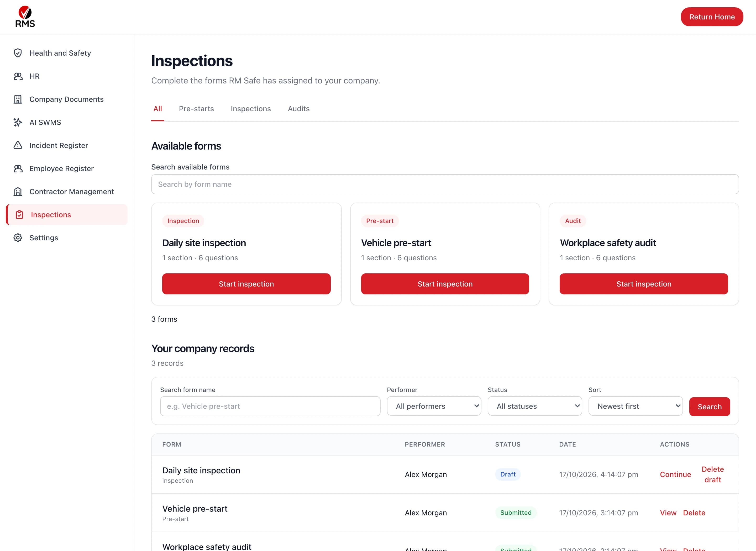Screen dimensions: 756x551
Task: Click the Pre-start tag on Vehicle card
Action: 380,221
